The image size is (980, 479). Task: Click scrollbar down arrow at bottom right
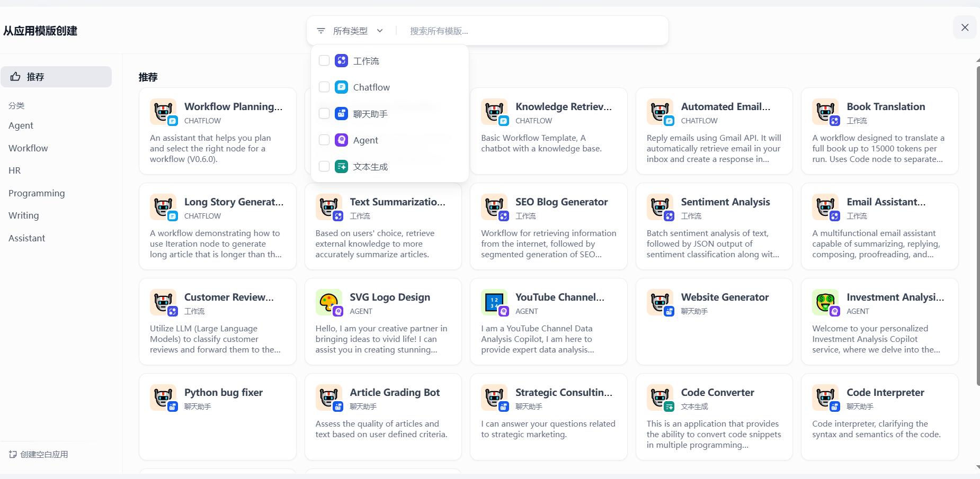click(978, 467)
